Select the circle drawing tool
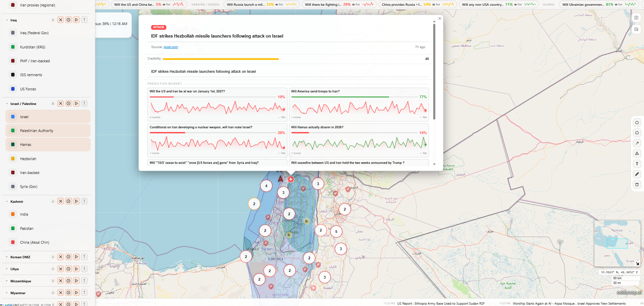Viewport: 644px width, 306px height. pyautogui.click(x=637, y=123)
